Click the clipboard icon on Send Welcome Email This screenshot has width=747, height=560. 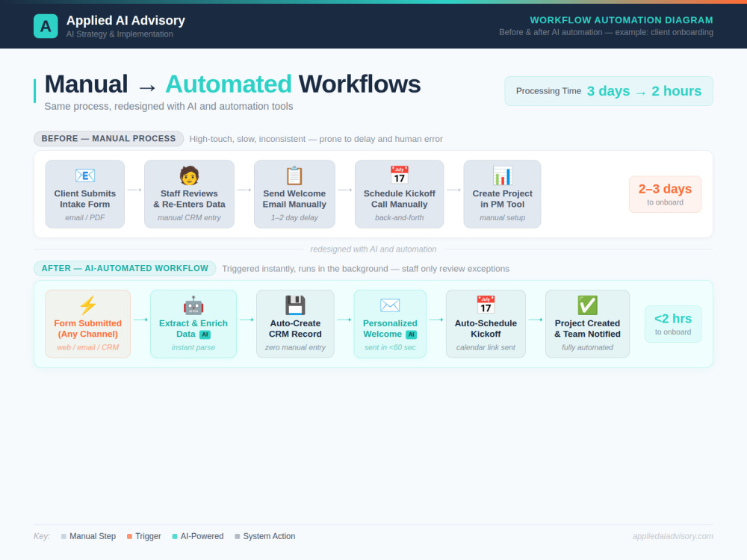coord(294,175)
